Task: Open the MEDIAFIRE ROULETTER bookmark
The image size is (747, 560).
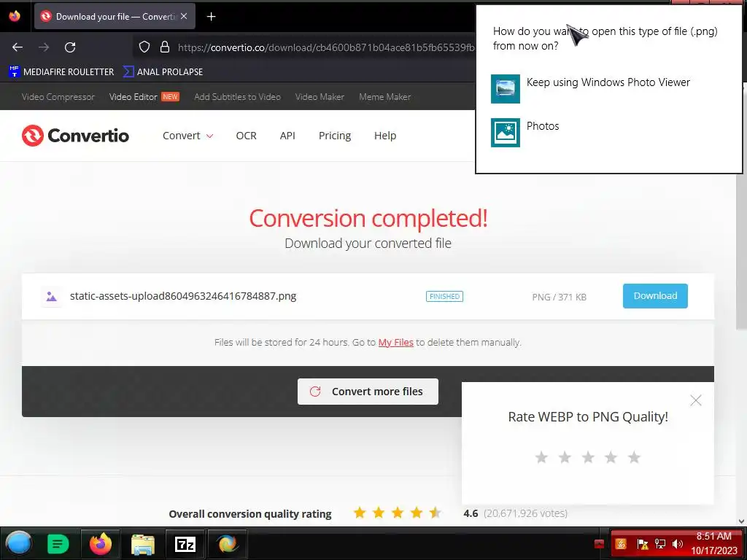Action: (61, 72)
